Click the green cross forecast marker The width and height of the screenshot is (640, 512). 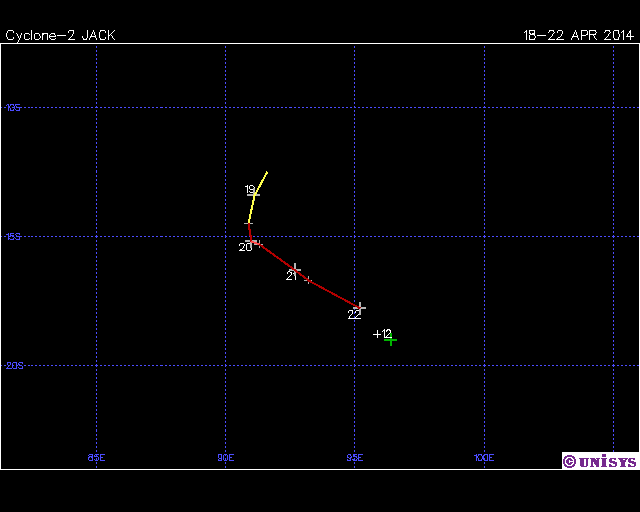(x=391, y=341)
